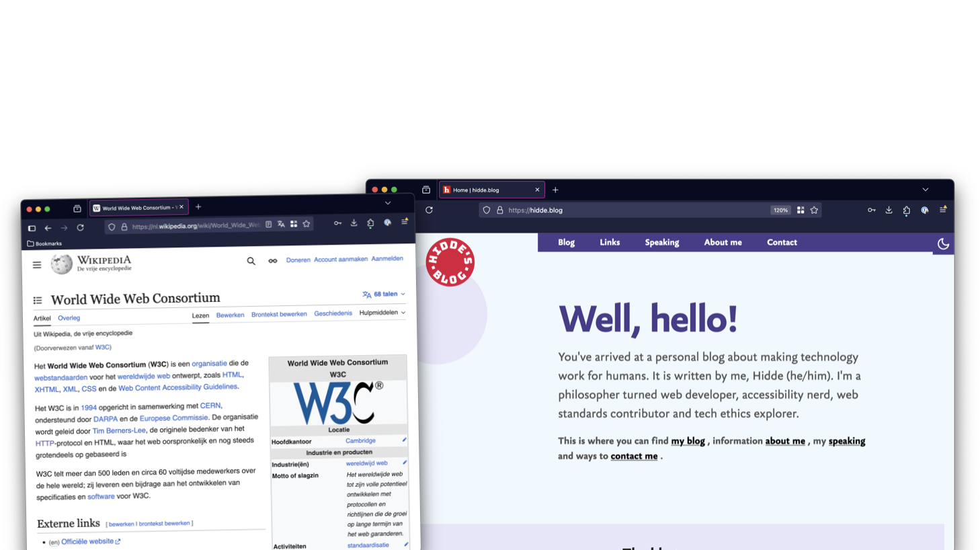The height and width of the screenshot is (550, 980).
Task: Open the tab list chevron on hidde.blog window
Action: click(x=927, y=190)
